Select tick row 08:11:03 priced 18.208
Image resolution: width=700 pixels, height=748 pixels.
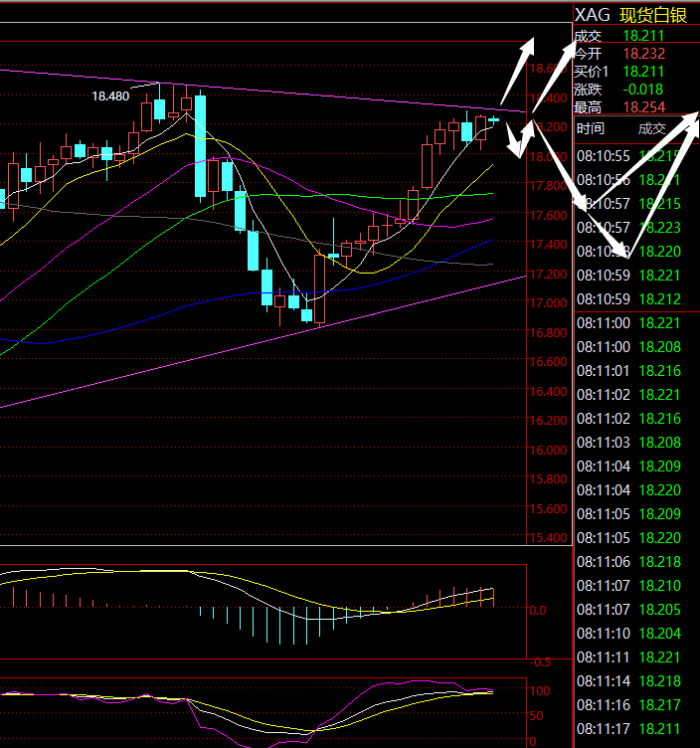click(629, 443)
